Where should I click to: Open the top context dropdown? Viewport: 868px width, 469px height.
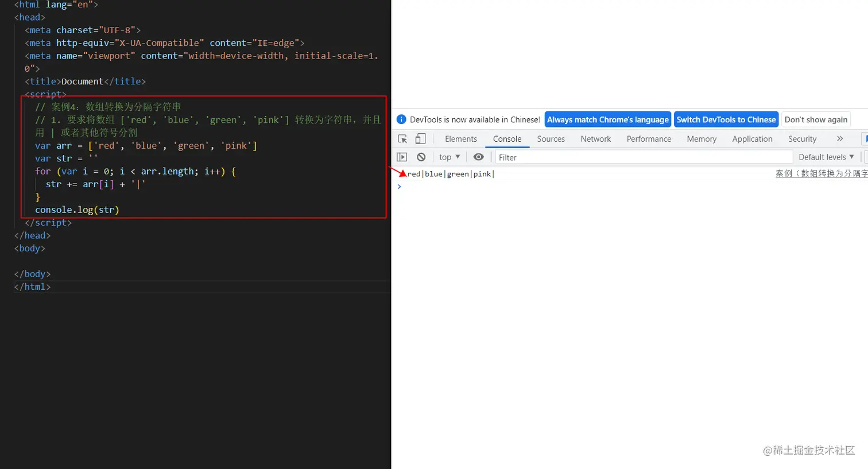[449, 157]
